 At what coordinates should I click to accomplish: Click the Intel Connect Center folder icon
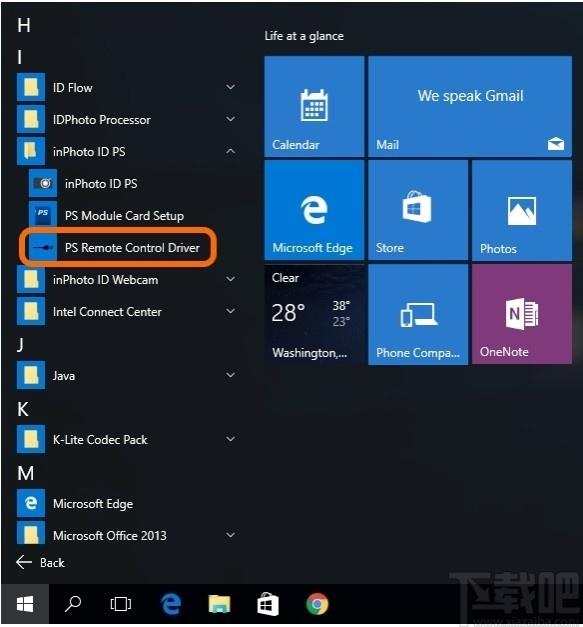31,312
